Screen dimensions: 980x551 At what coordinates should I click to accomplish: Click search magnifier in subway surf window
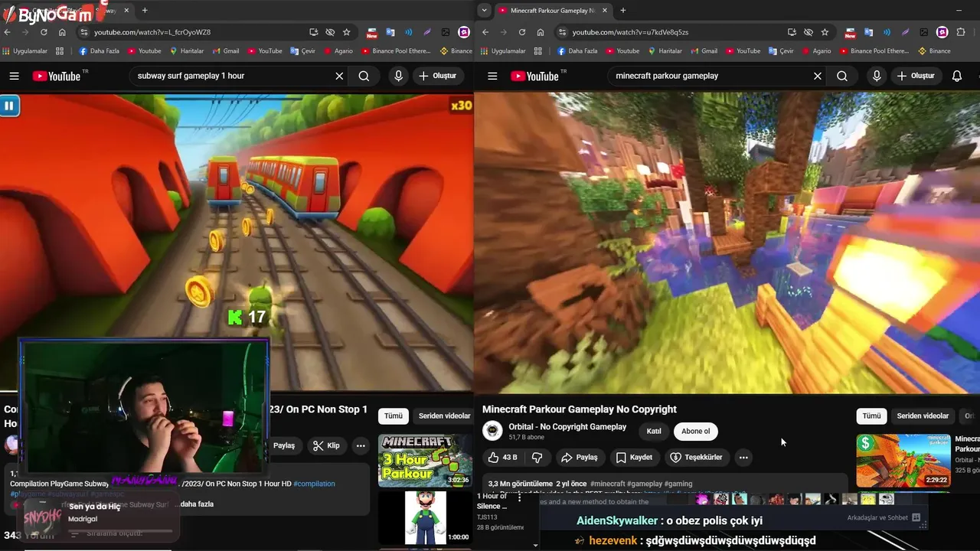point(364,76)
